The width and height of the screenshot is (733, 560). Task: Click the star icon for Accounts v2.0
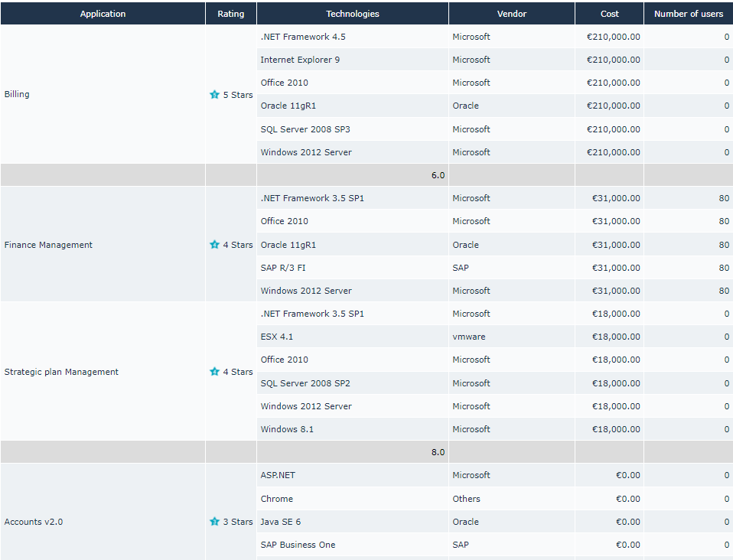[214, 522]
